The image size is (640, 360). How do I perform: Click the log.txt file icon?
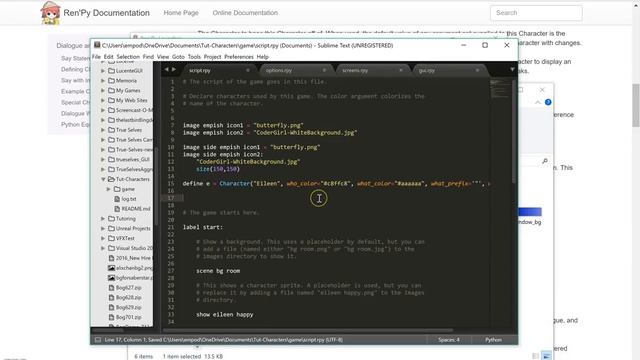coord(117,199)
